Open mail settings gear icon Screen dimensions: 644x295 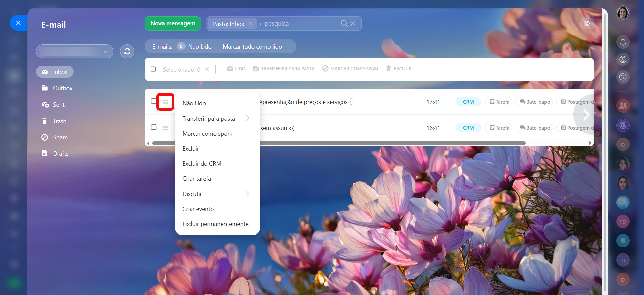pos(587,23)
